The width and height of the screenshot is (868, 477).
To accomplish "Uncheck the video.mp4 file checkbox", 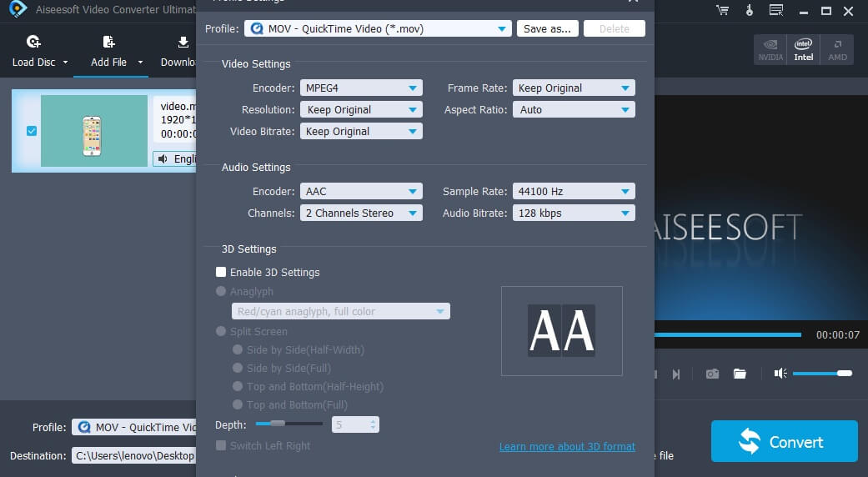I will 32,131.
